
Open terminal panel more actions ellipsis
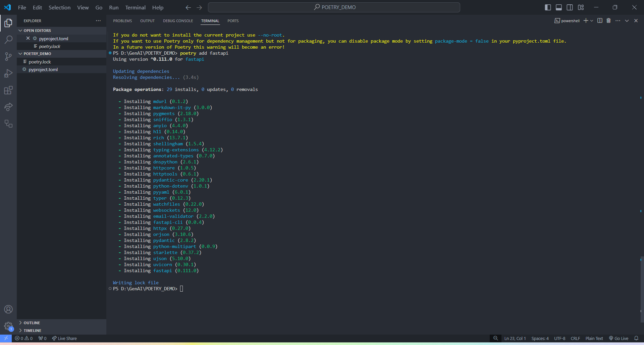(618, 21)
